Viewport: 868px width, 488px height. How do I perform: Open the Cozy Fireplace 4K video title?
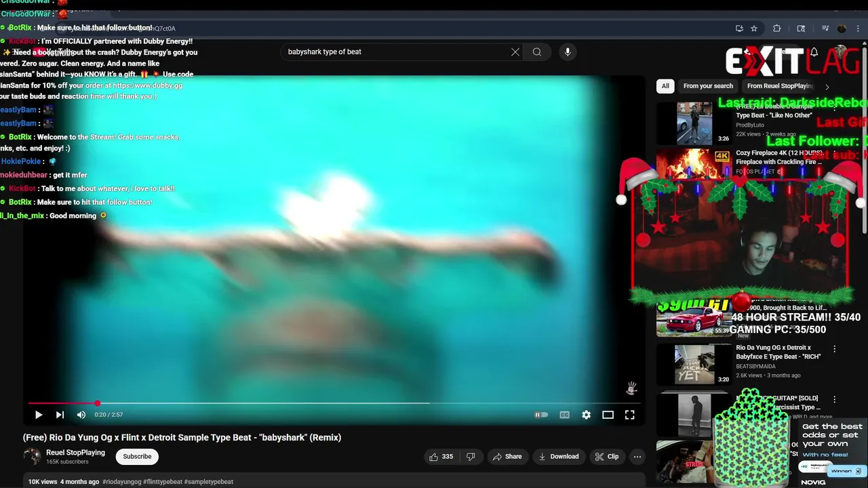point(779,157)
